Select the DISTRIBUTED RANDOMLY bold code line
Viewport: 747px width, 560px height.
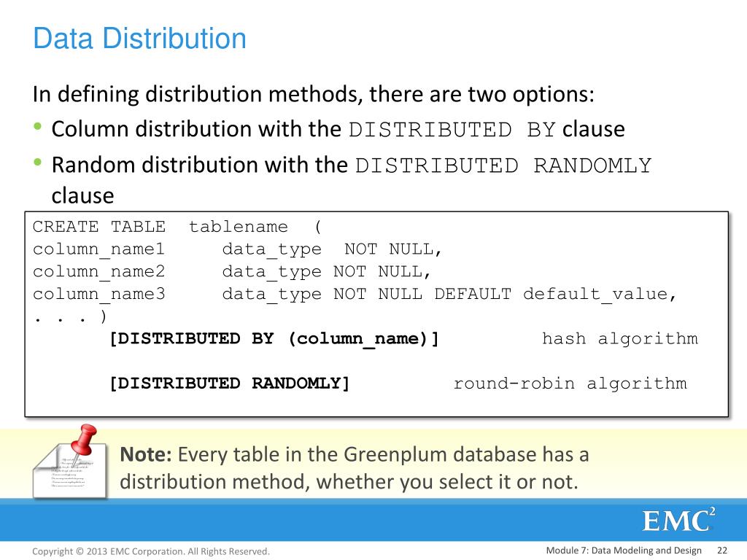(x=230, y=384)
